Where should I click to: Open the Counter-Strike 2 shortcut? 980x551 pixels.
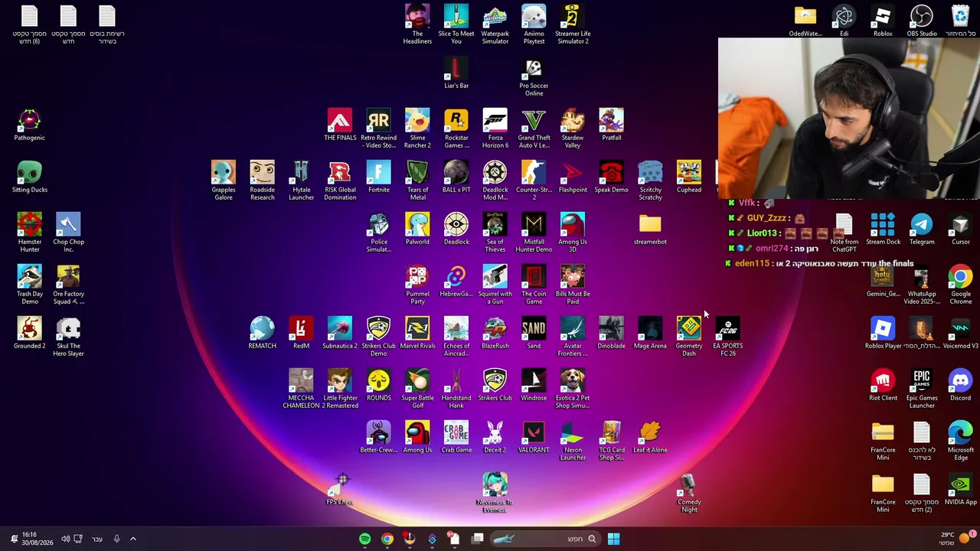[534, 181]
